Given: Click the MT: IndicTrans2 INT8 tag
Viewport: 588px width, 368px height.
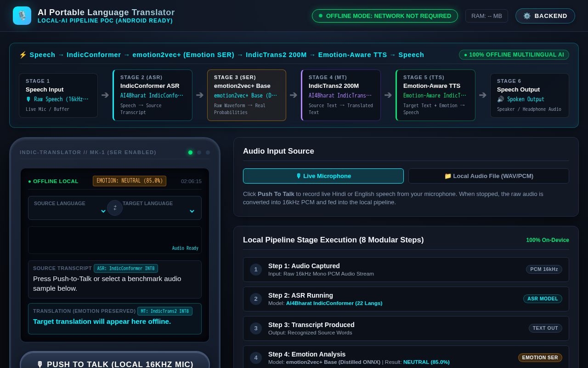Looking at the screenshot, I should pyautogui.click(x=165, y=311).
